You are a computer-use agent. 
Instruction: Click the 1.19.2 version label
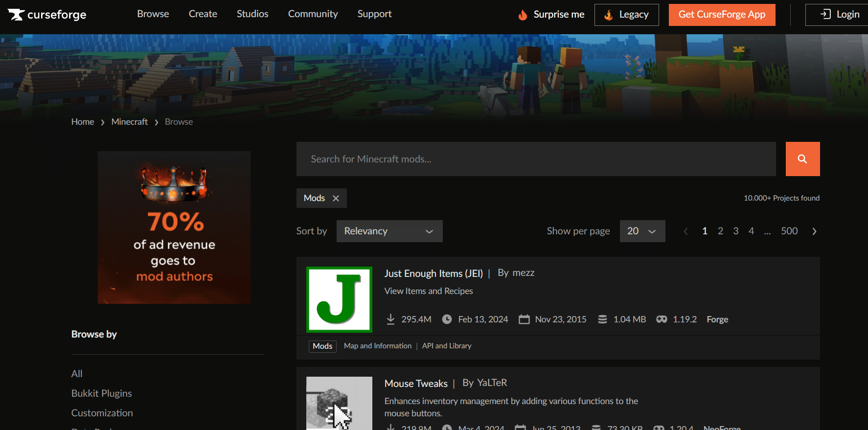[x=685, y=319]
